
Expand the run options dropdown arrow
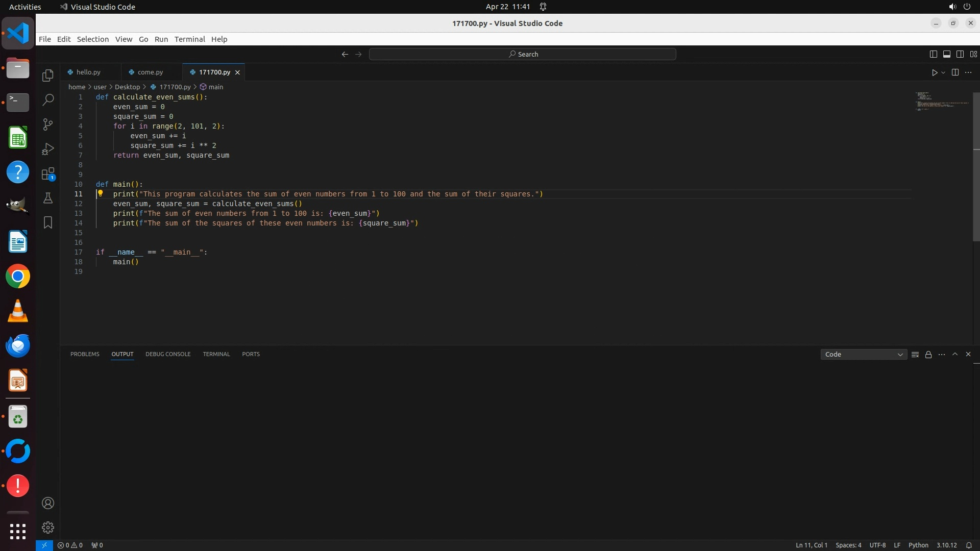coord(943,72)
